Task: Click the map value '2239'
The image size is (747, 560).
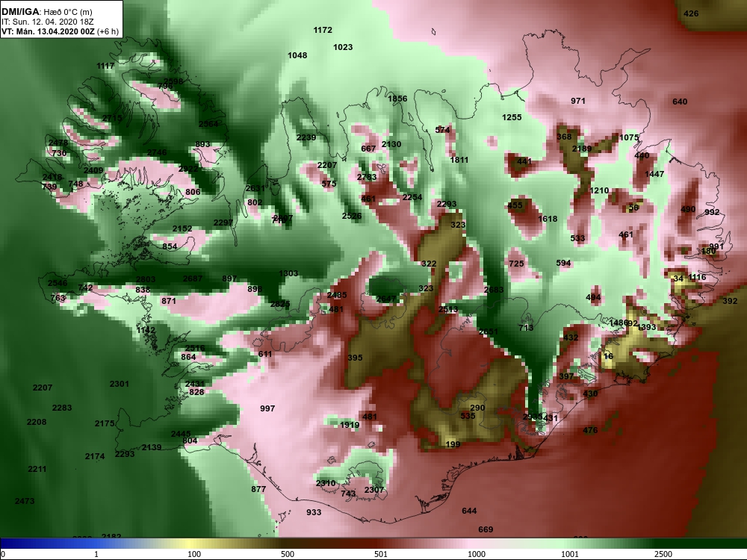Action: (x=306, y=137)
